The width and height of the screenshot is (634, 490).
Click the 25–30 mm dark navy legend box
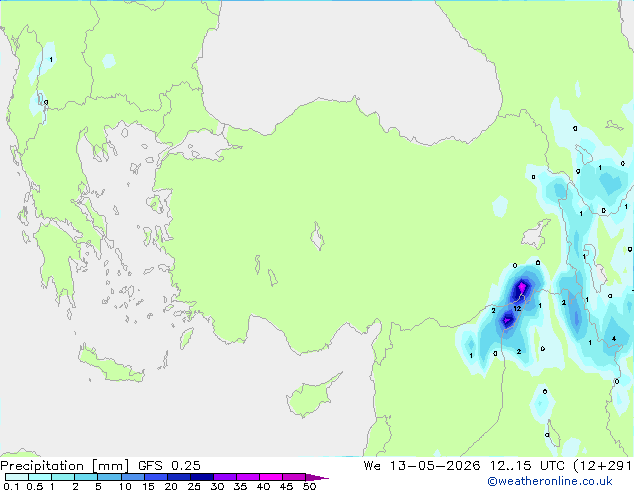(202, 477)
